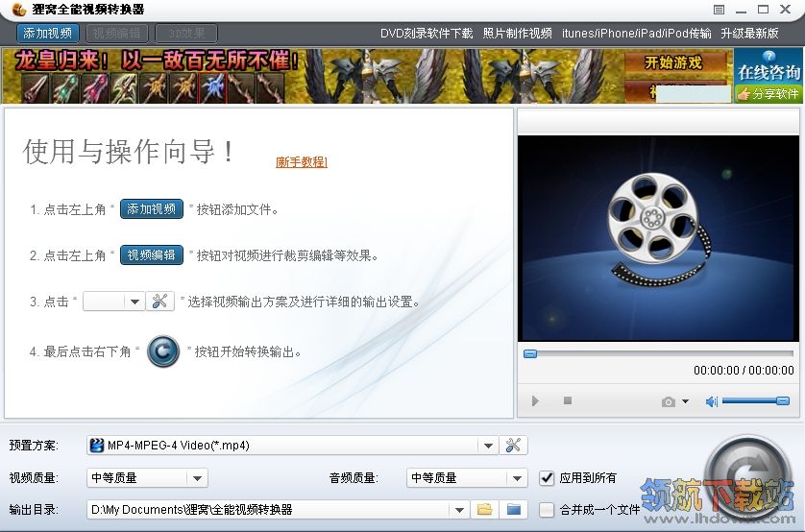Click the large convert start button

click(x=747, y=477)
